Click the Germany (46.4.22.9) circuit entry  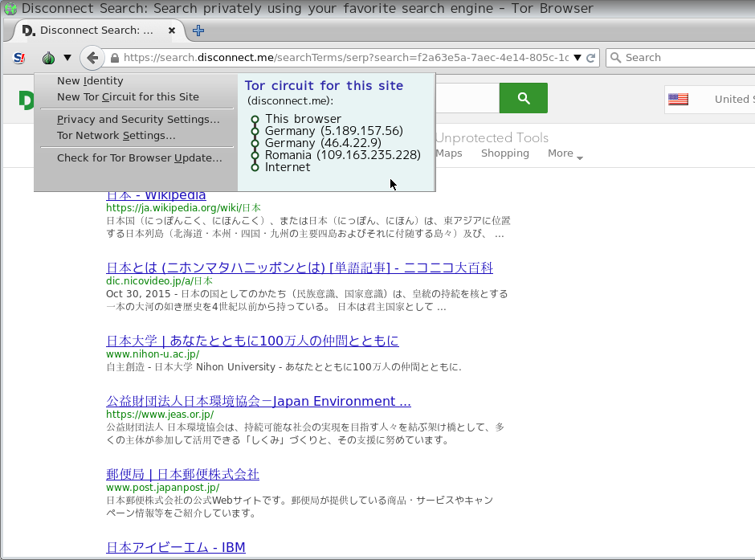point(323,143)
